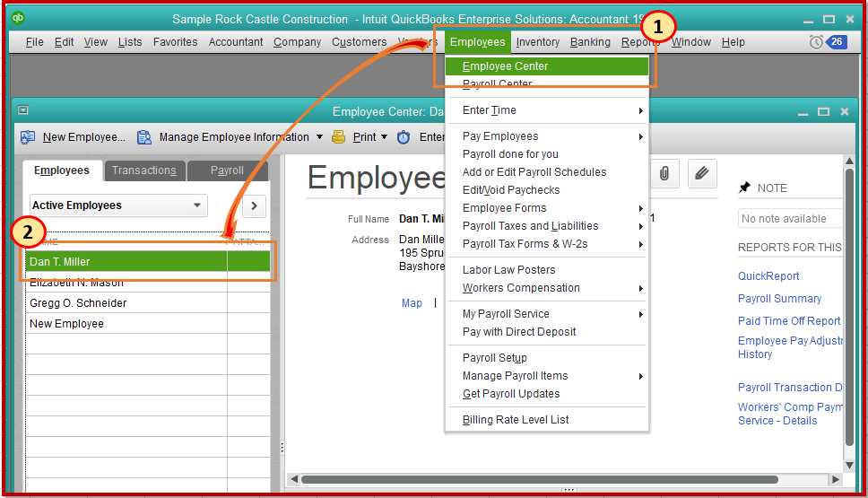
Task: Open Manage Employee Information dropdown arrow
Action: point(319,136)
